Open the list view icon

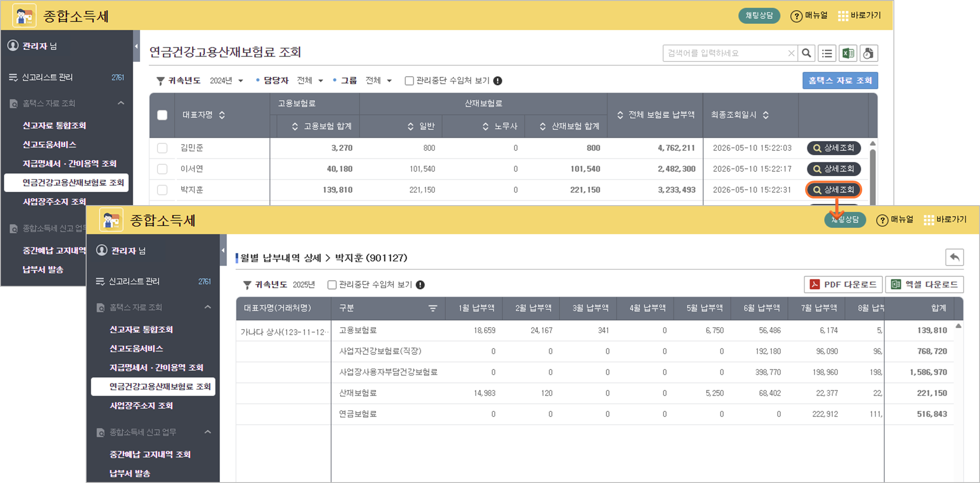pyautogui.click(x=827, y=54)
